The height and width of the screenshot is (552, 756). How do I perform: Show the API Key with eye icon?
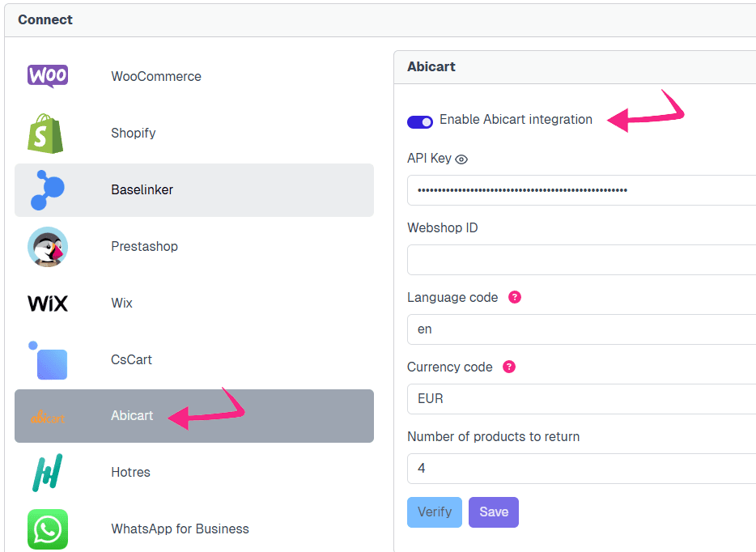[x=462, y=159]
